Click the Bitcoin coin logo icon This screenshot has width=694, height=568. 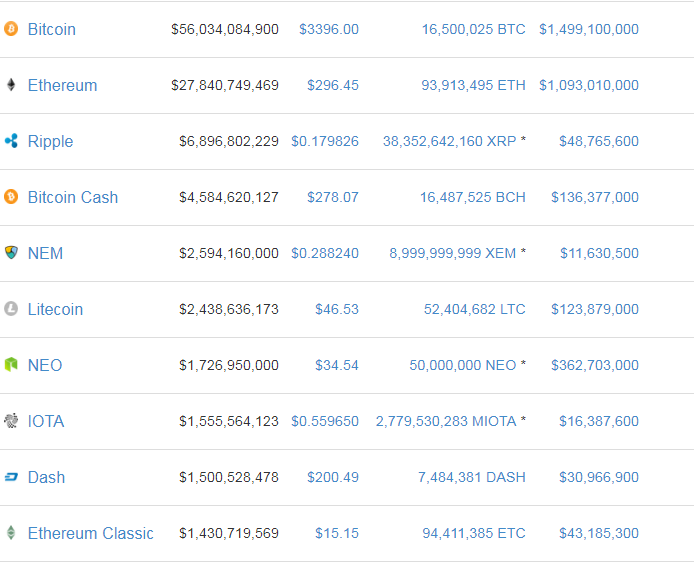tap(11, 29)
